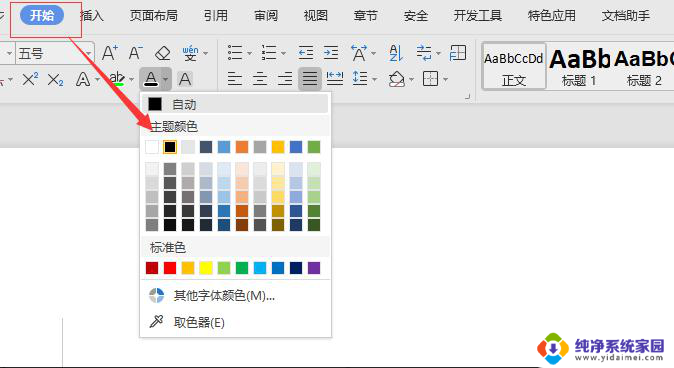Apply bullet list formatting

pyautogui.click(x=235, y=53)
